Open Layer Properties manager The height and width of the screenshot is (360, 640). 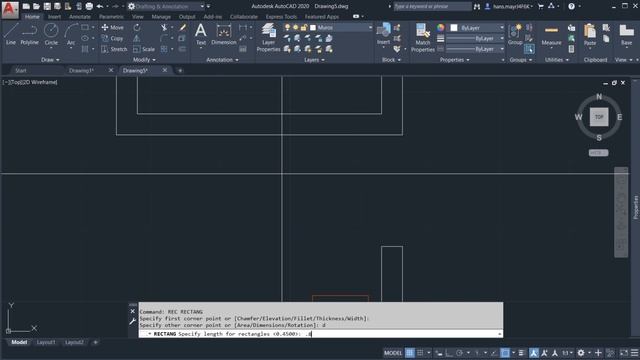pyautogui.click(x=268, y=38)
